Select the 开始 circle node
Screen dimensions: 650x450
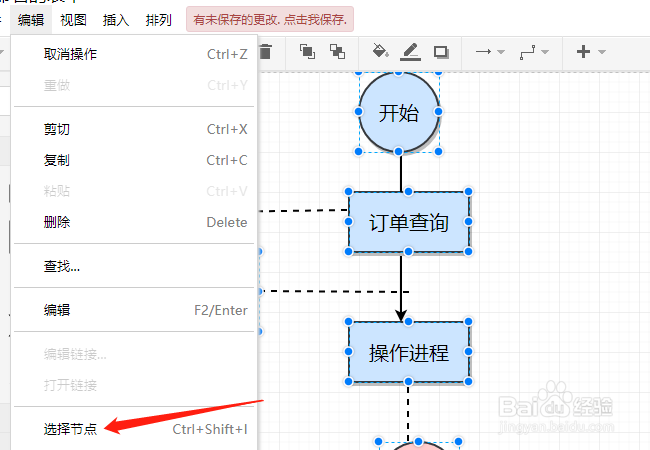point(399,112)
